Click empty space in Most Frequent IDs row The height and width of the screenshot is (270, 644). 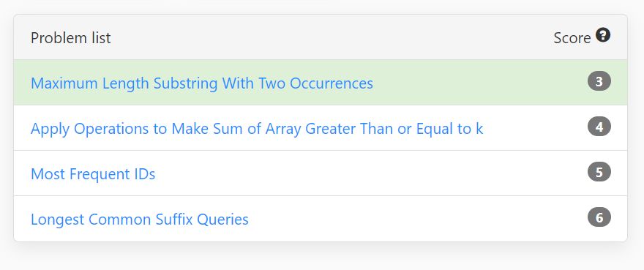coord(370,173)
